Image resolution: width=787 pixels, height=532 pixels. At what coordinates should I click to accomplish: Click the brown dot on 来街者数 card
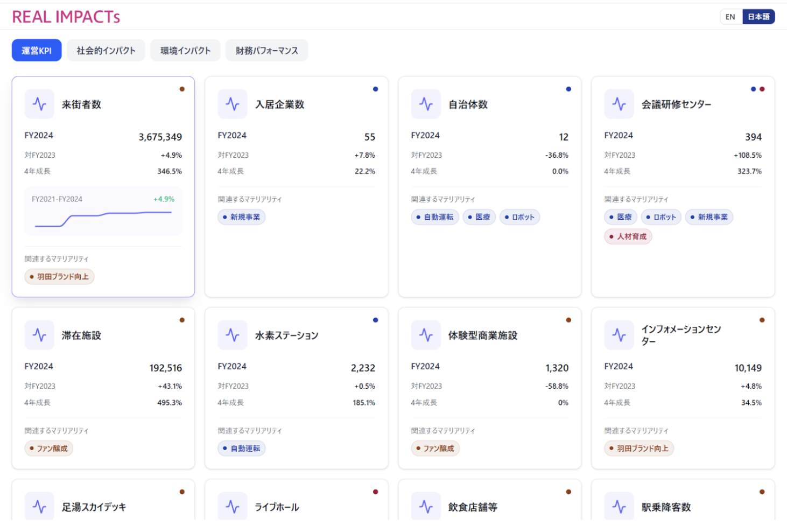[x=182, y=89]
